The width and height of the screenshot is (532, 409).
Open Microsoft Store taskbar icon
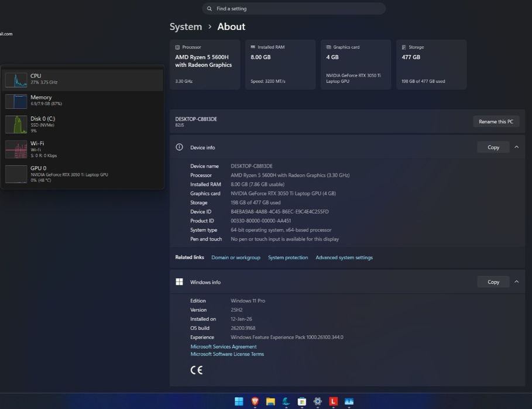pos(301,401)
